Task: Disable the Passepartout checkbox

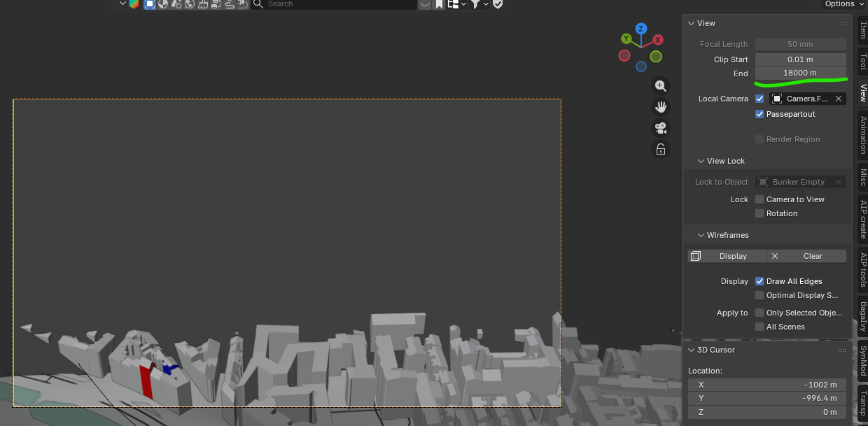Action: coord(759,114)
